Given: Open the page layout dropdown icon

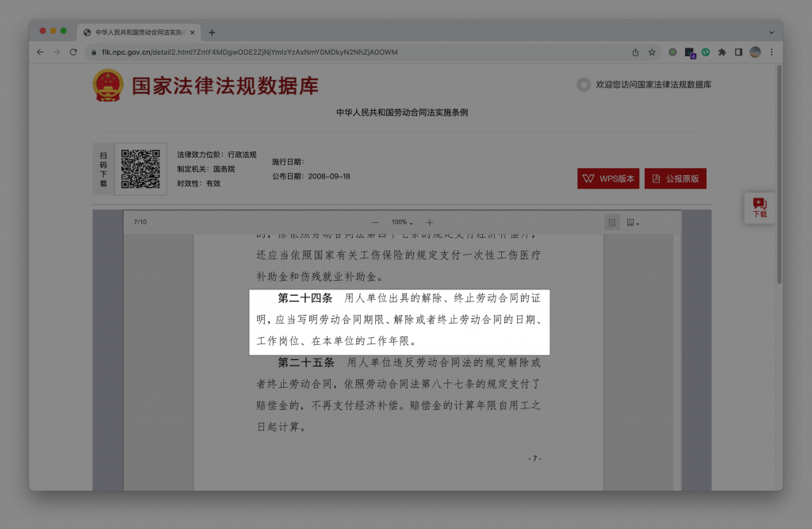Looking at the screenshot, I should tap(632, 223).
